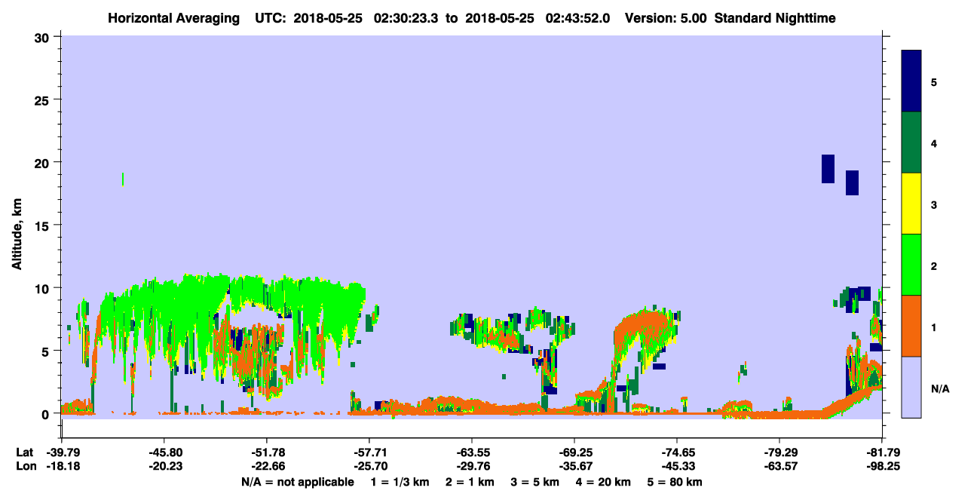The image size is (980, 503).
Task: Click longitude value '-35.67'
Action: pos(574,467)
